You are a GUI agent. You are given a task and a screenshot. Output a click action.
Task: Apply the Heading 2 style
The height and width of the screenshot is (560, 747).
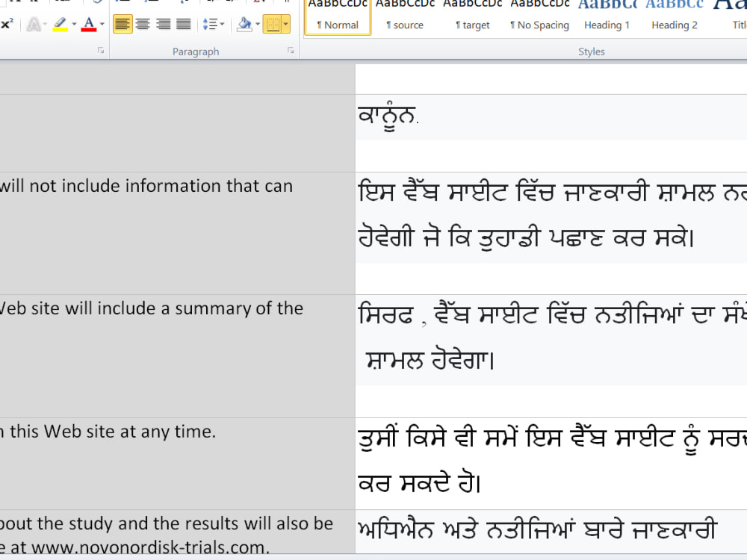[x=675, y=17]
